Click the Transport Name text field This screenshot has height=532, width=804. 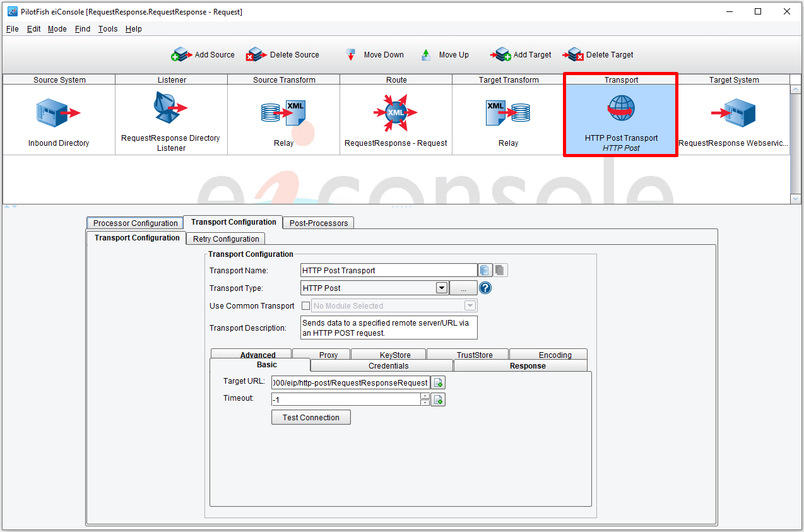389,270
